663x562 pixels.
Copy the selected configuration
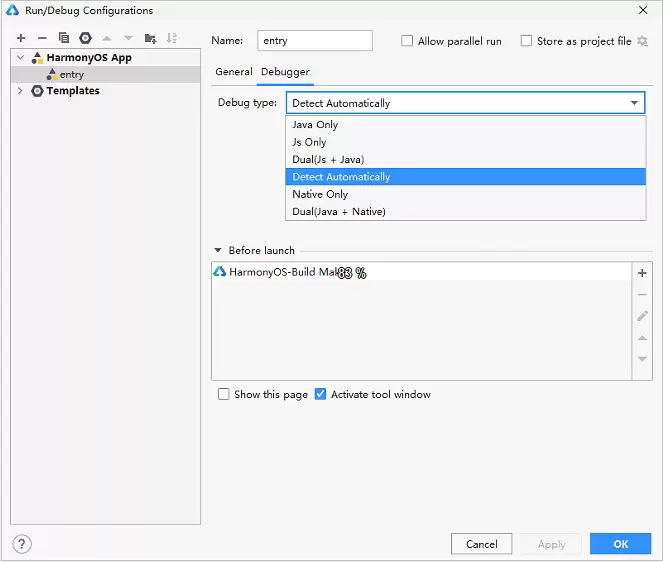[x=64, y=38]
